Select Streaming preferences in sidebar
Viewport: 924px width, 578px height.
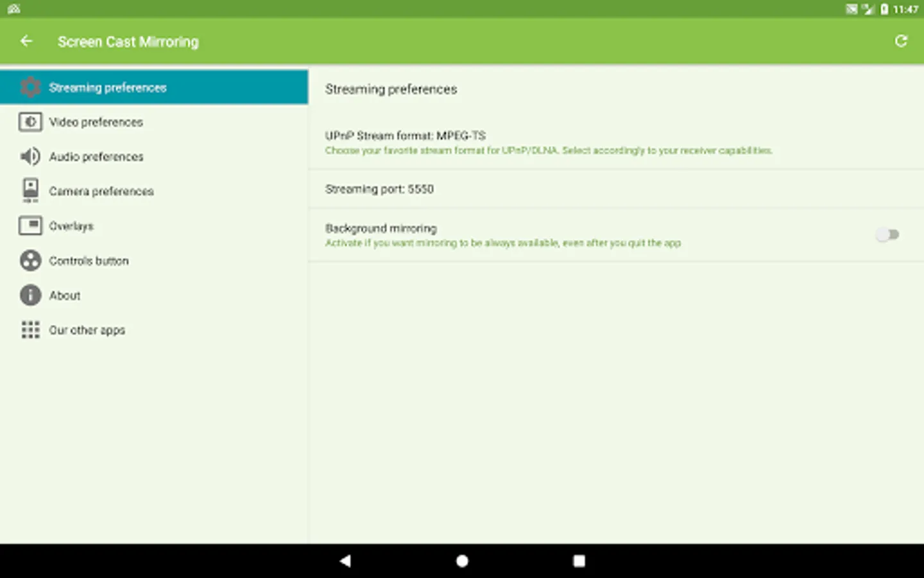click(154, 87)
